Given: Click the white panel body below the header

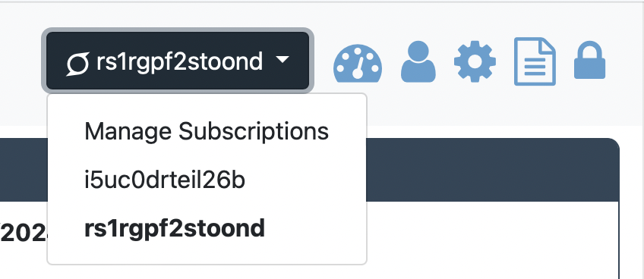Looking at the screenshot, I should pos(492,240).
